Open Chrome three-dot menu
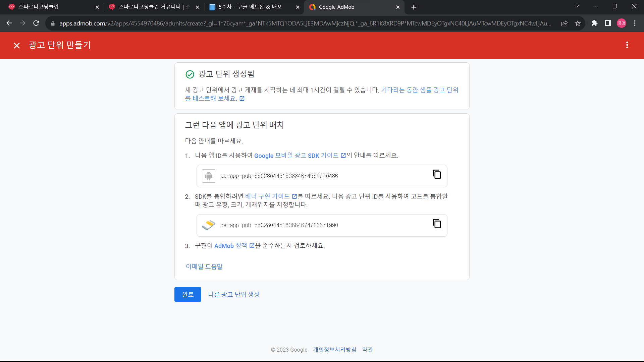Viewport: 644px width, 362px height. (635, 23)
